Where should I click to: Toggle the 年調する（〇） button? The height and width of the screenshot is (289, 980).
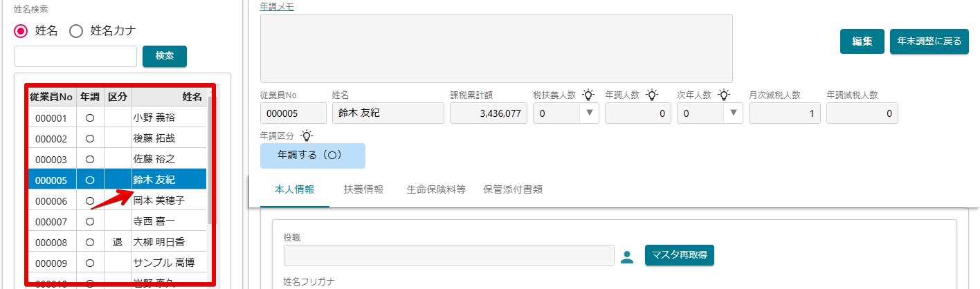click(313, 156)
